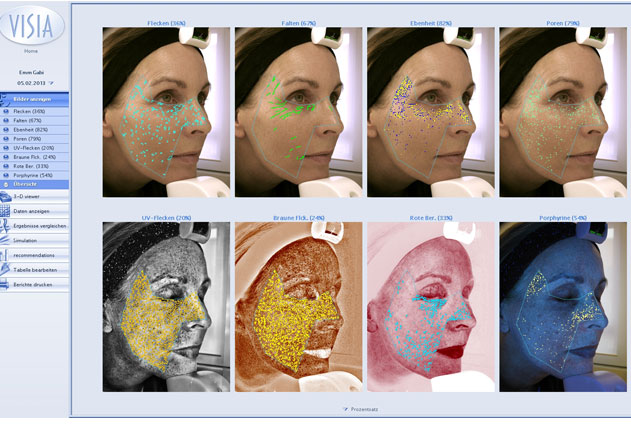
Task: Click the Daten anzeigen grid icon
Action: [5, 211]
